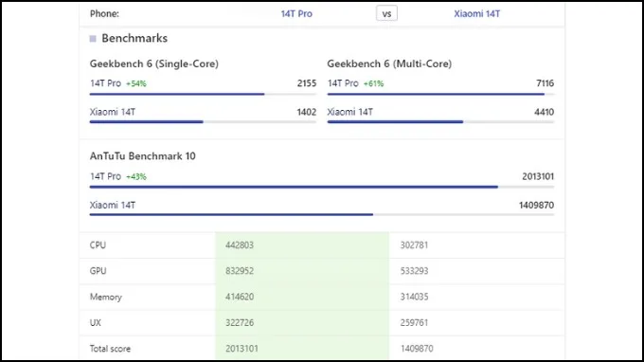Click the UX row label

(x=96, y=322)
